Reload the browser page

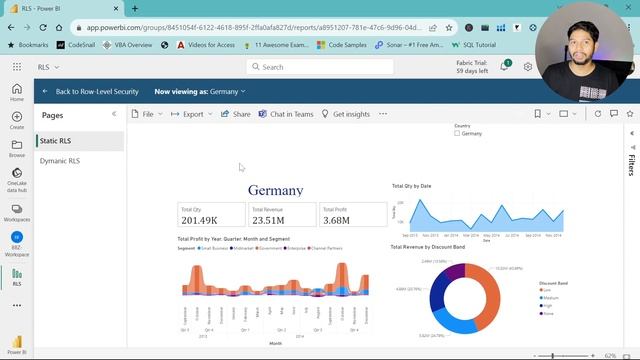pyautogui.click(x=43, y=28)
